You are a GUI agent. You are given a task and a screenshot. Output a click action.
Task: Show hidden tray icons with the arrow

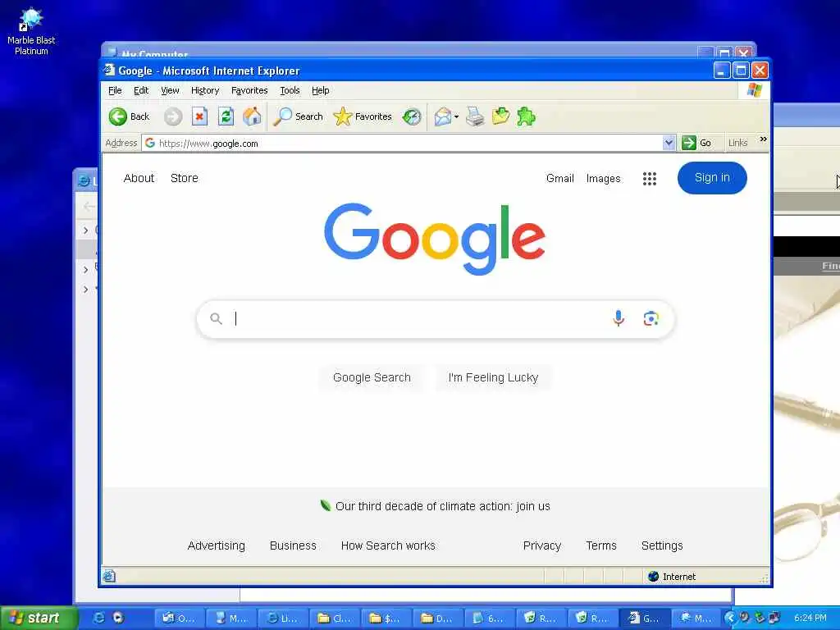coord(730,618)
